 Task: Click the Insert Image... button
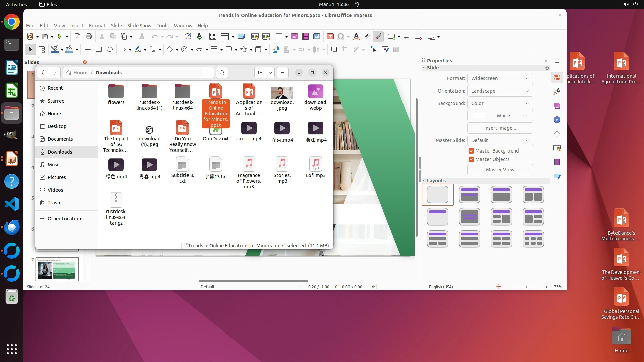pos(500,128)
